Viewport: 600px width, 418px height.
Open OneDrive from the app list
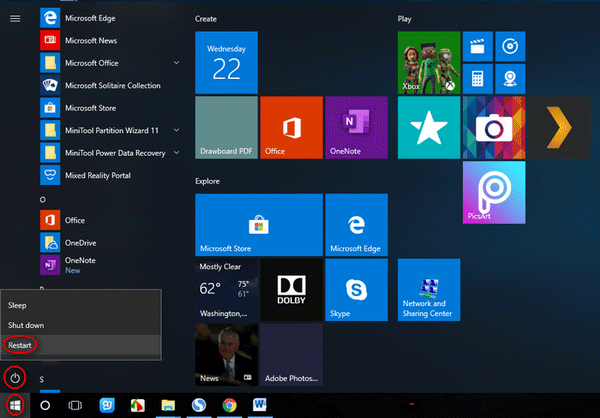pos(110,243)
